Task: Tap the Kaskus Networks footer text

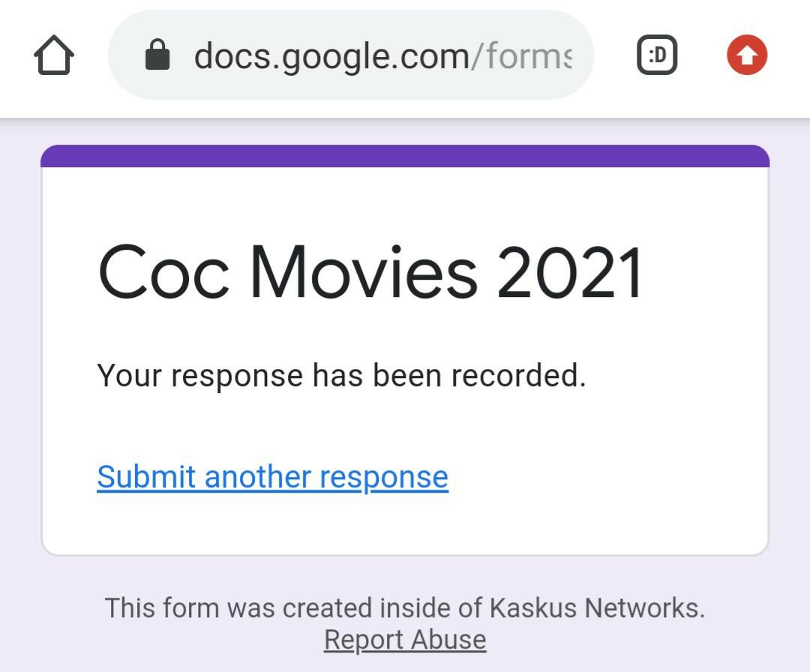Action: point(405,607)
